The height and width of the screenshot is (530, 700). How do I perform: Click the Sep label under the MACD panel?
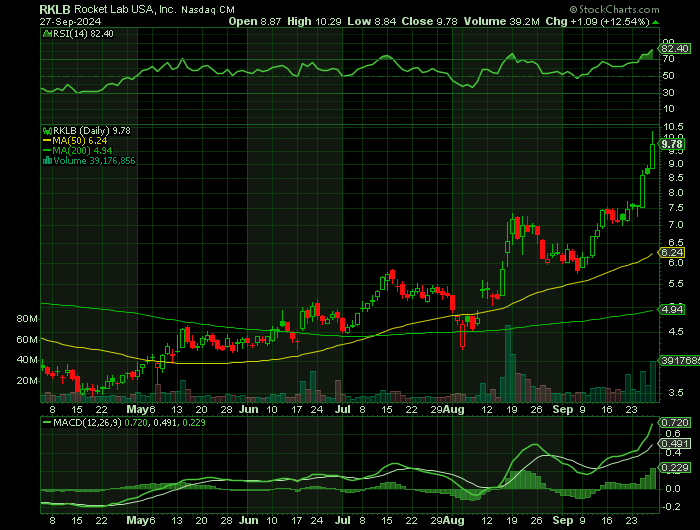pyautogui.click(x=562, y=520)
